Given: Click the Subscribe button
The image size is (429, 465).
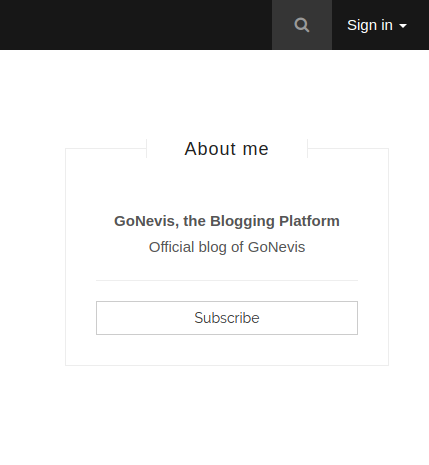Looking at the screenshot, I should coord(227,318).
